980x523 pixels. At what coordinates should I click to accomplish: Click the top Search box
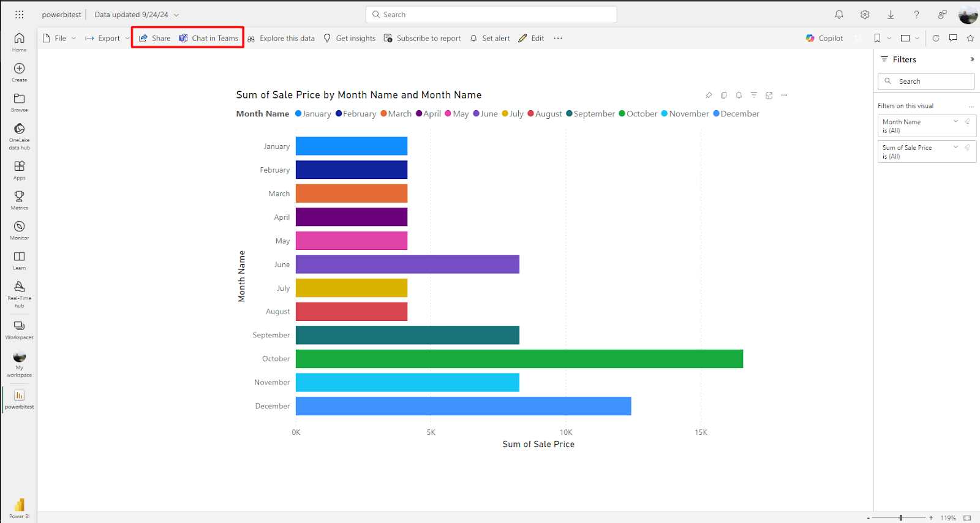491,15
